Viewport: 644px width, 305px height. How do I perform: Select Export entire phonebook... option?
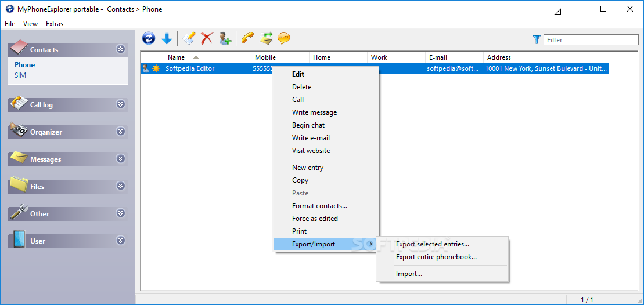pos(442,257)
